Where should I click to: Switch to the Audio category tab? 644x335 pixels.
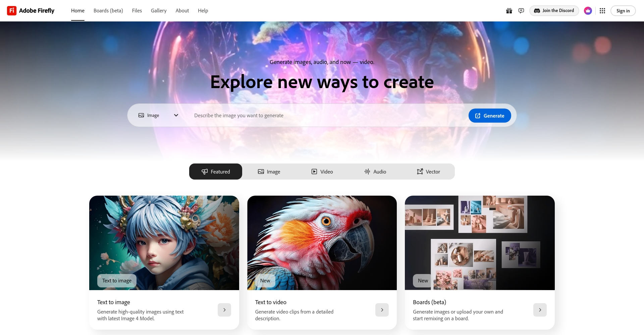[375, 172]
